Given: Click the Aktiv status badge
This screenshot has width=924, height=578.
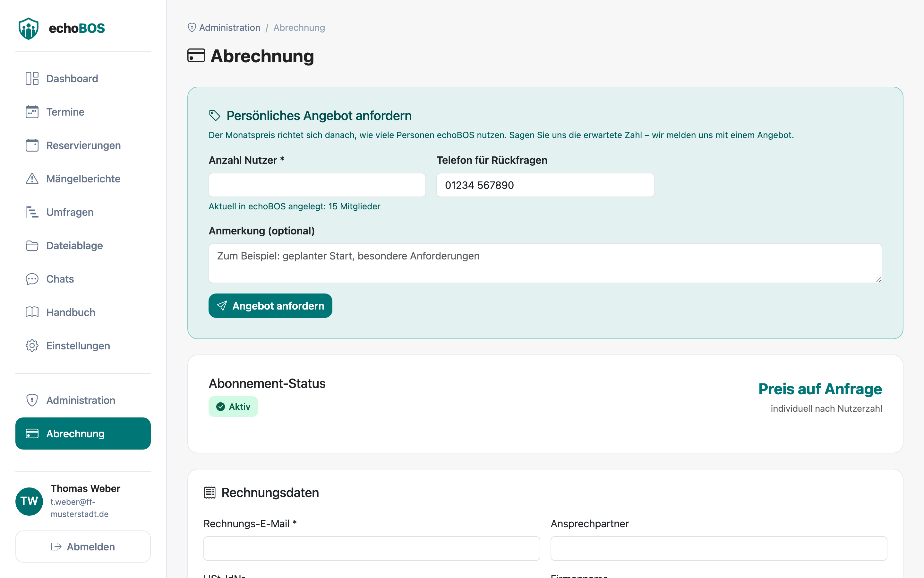Looking at the screenshot, I should [x=233, y=407].
